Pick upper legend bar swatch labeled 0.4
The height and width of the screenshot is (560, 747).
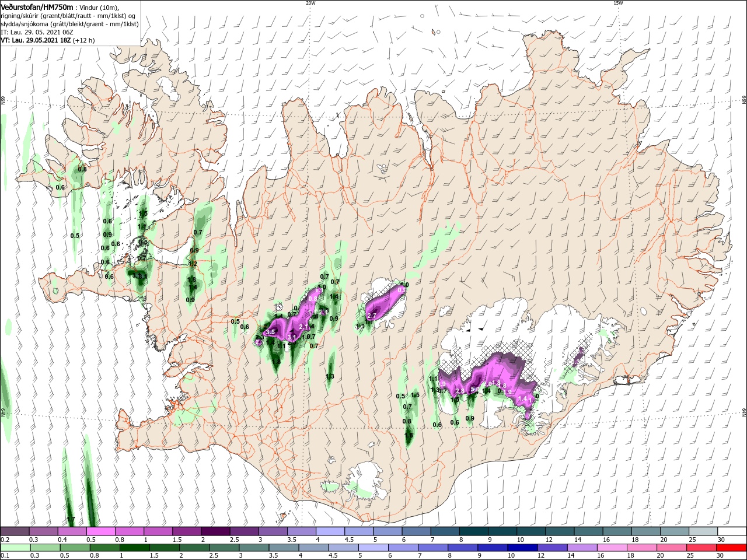[72, 531]
